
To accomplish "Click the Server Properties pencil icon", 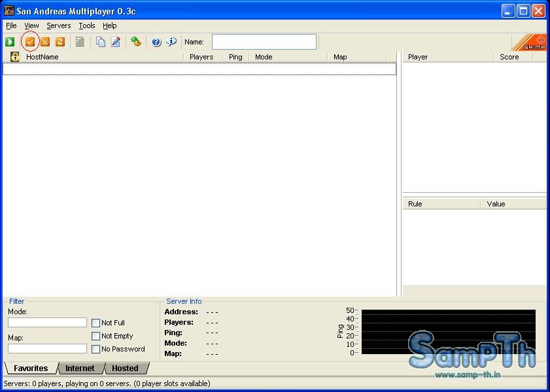I will tap(116, 42).
